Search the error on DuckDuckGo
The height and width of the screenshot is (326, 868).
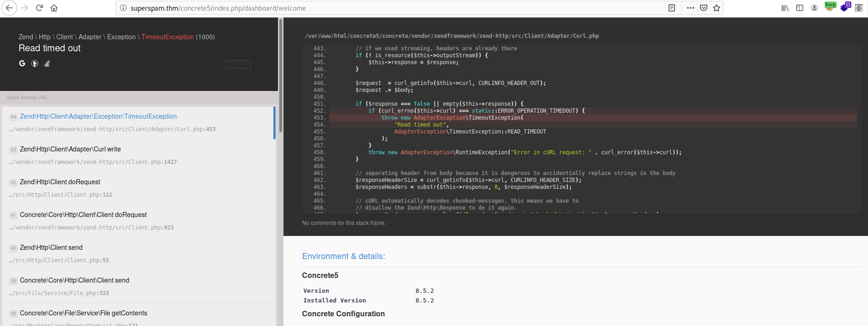tap(35, 64)
